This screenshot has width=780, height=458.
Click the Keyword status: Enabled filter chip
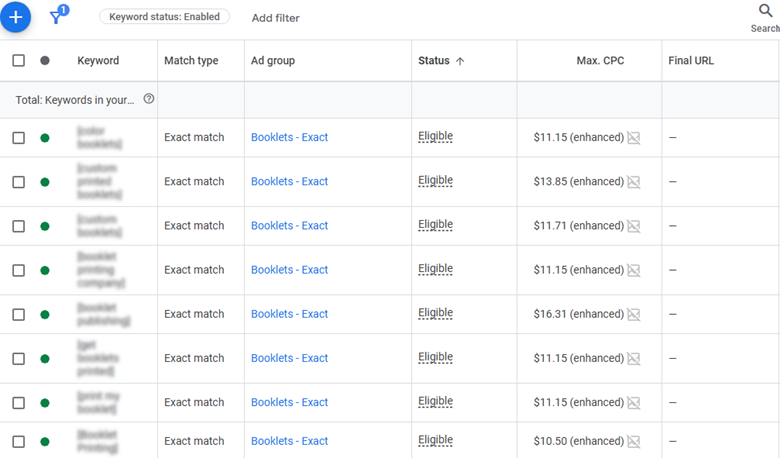pyautogui.click(x=164, y=16)
